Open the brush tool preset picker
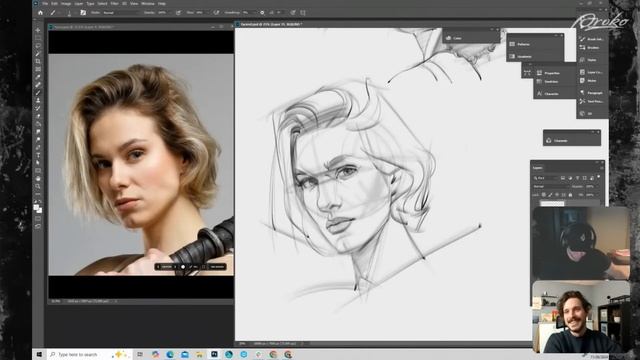This screenshot has height=360, width=640. coord(56,13)
